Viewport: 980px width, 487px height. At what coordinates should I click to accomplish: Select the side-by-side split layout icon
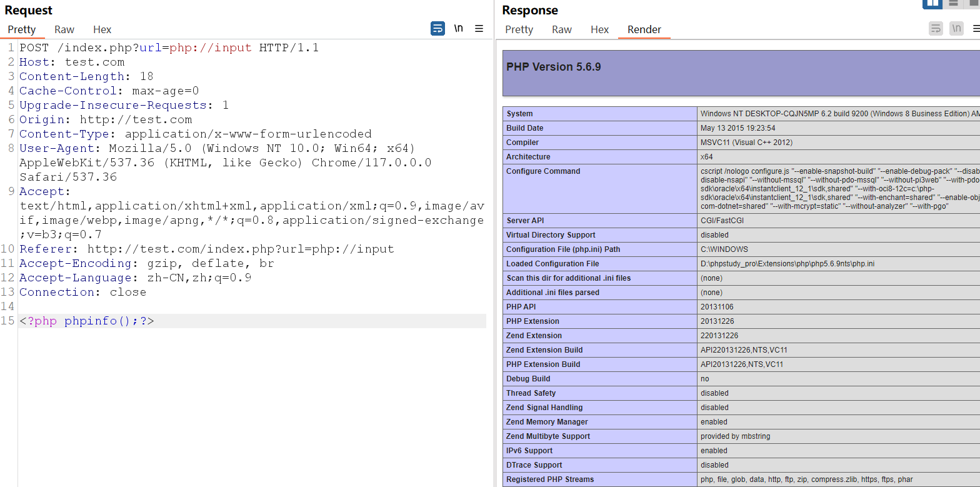click(x=932, y=3)
